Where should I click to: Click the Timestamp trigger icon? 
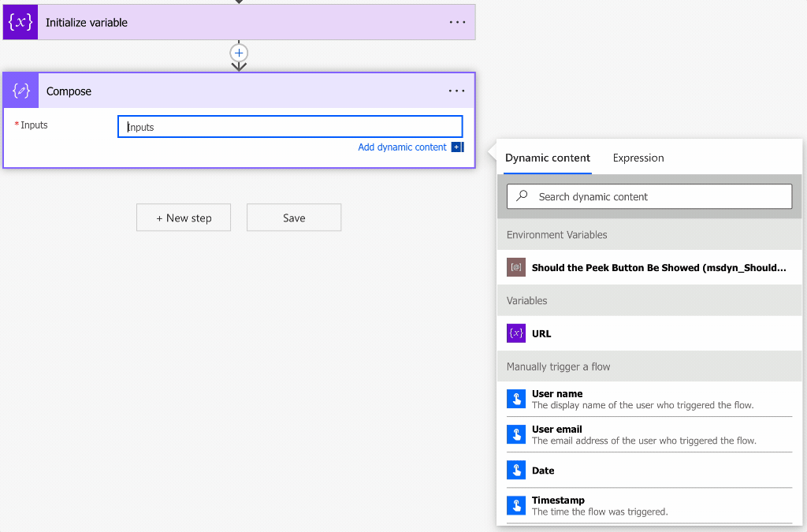point(516,505)
